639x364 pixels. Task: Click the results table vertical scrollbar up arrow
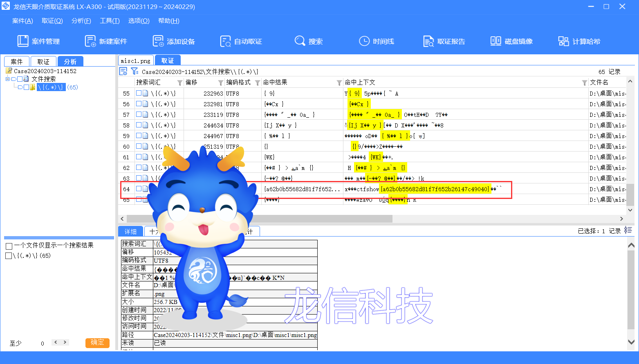[630, 82]
